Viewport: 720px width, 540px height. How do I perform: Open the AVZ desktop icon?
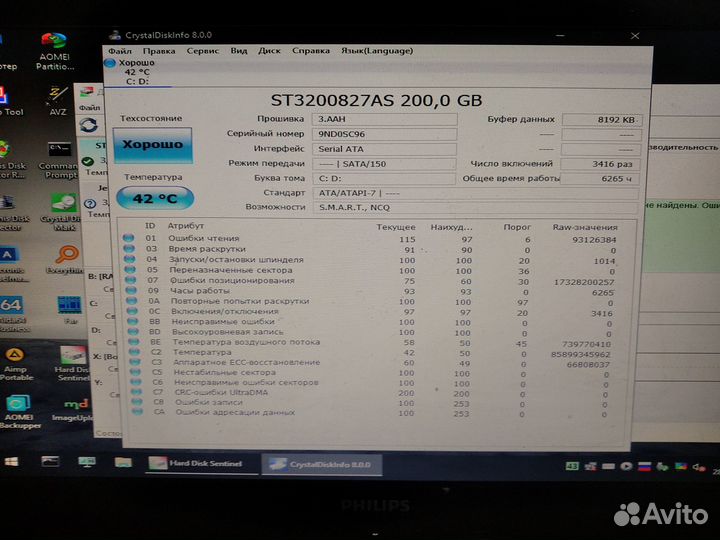(58, 100)
